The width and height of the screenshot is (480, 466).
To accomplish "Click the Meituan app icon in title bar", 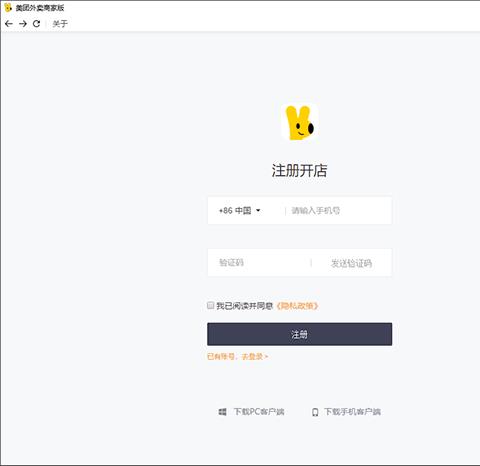I will tap(8, 8).
